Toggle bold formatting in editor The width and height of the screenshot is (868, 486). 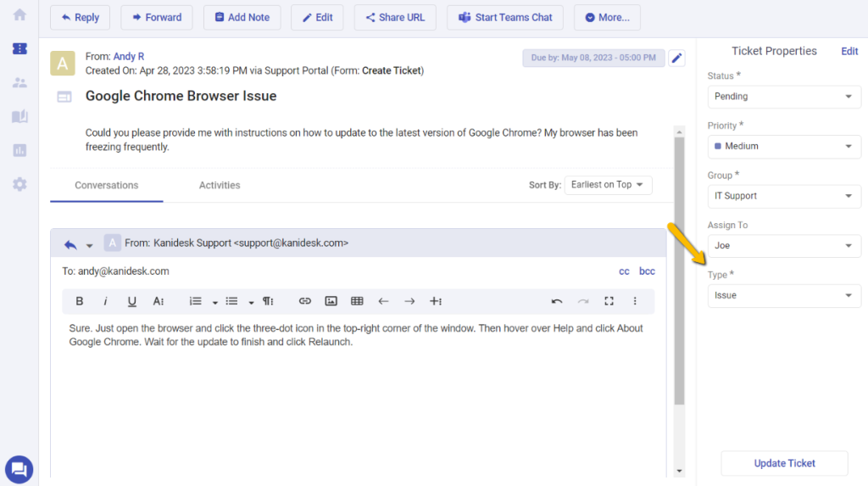coord(79,301)
